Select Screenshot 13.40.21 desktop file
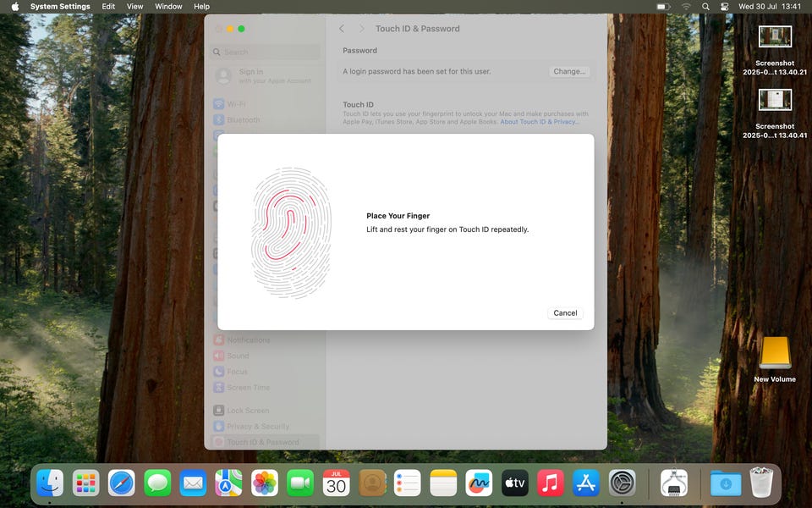 [x=775, y=51]
